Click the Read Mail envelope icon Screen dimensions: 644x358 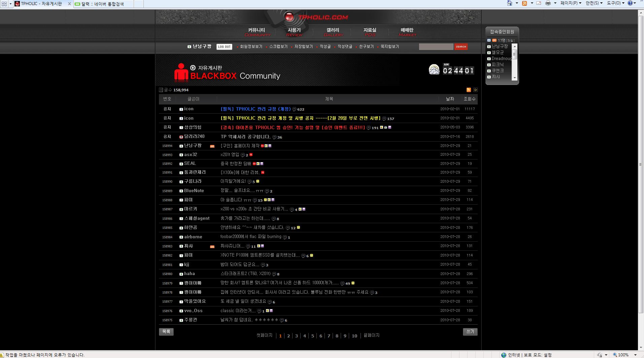539,3
